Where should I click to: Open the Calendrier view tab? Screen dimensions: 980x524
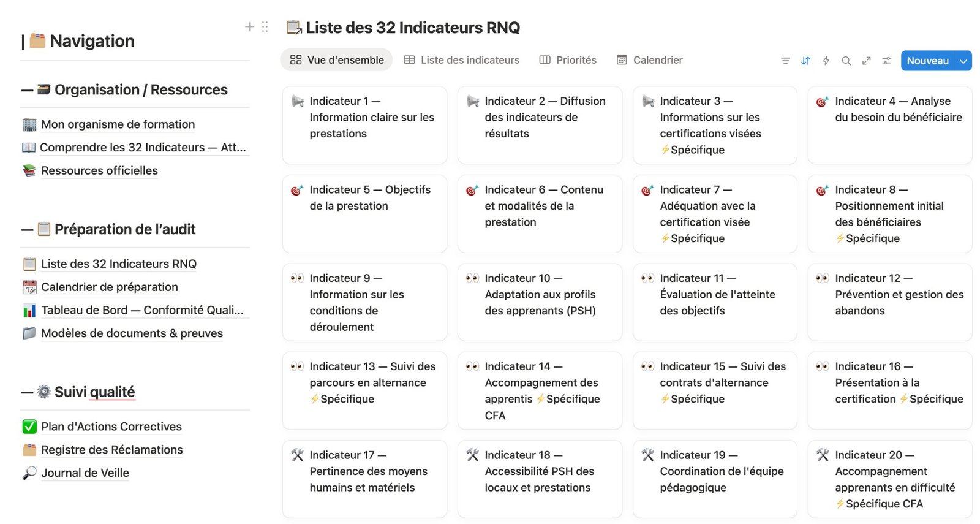[649, 60]
